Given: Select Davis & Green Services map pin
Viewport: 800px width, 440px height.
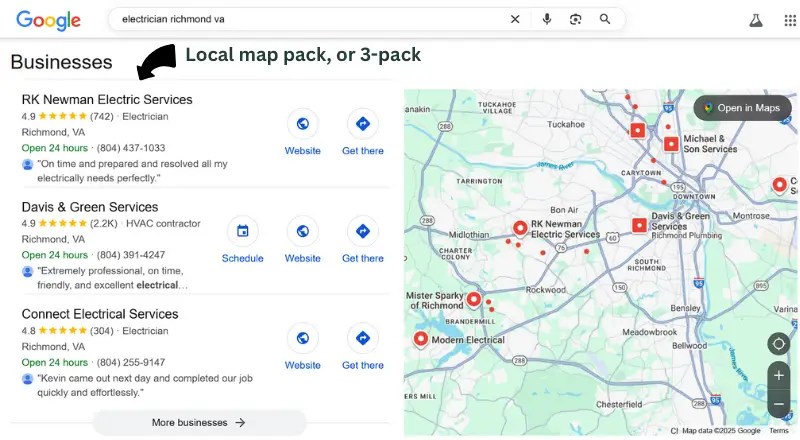Looking at the screenshot, I should click(x=639, y=225).
